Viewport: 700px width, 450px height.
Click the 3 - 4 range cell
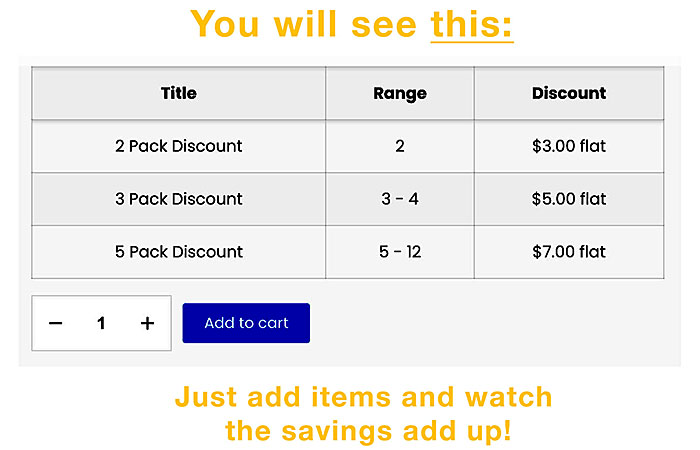(400, 199)
